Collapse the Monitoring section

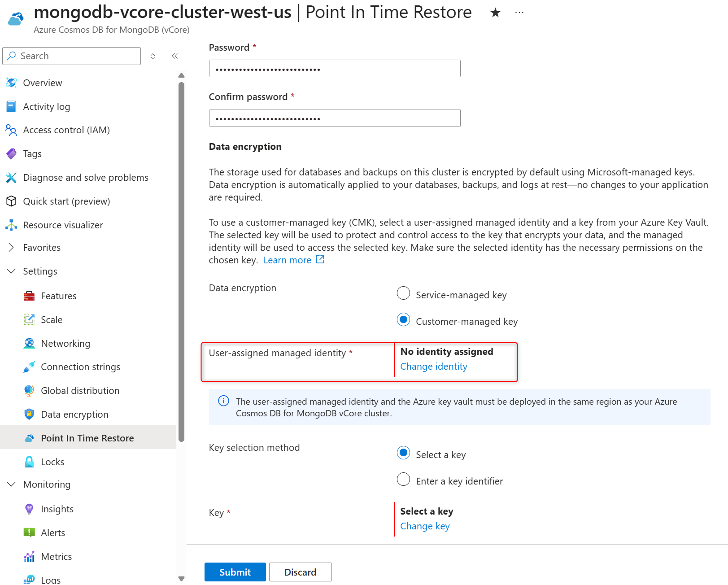tap(11, 485)
